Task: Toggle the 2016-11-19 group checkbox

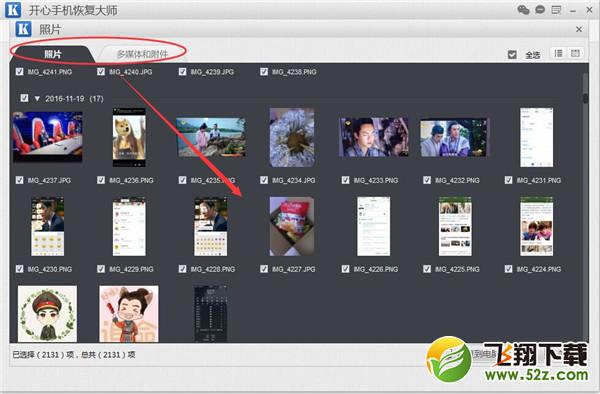Action: (24, 98)
